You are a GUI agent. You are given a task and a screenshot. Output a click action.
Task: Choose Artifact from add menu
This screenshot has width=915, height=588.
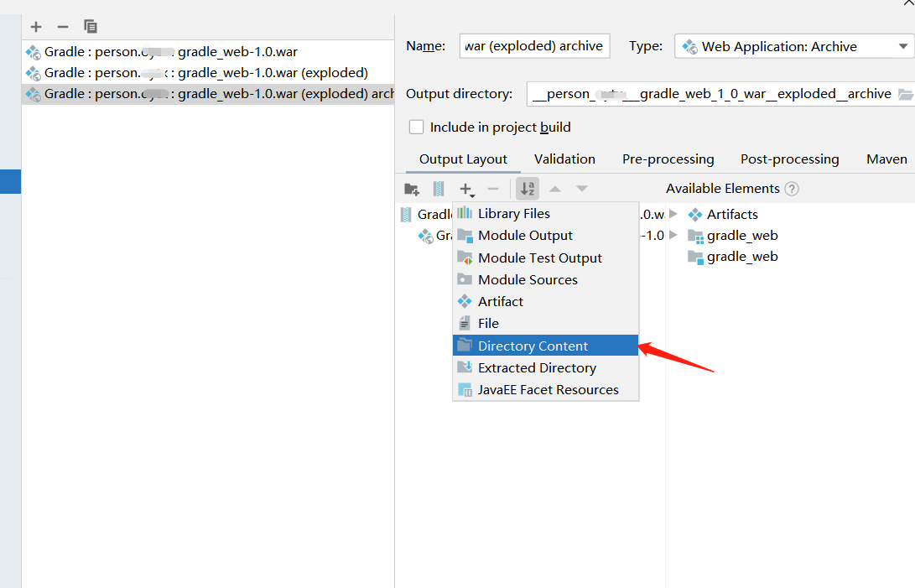[546, 302]
